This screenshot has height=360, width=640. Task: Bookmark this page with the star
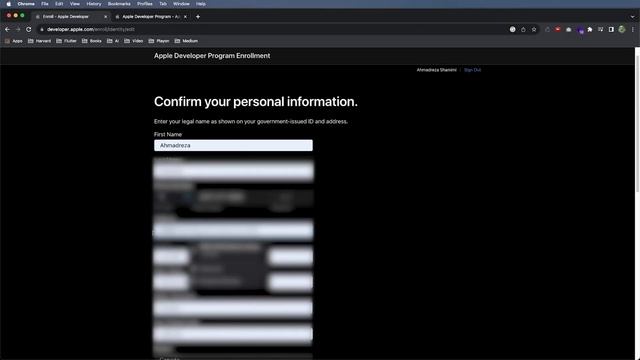pos(534,29)
